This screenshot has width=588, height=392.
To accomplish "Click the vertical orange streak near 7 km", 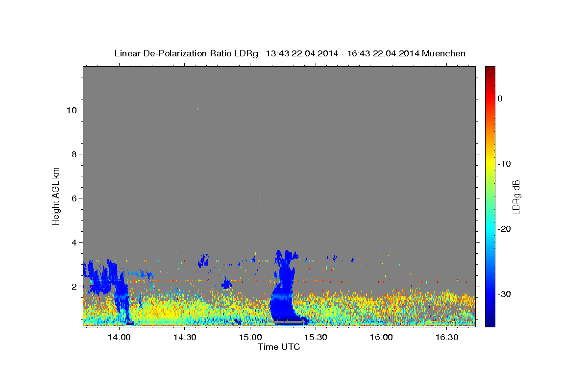I will [x=261, y=189].
